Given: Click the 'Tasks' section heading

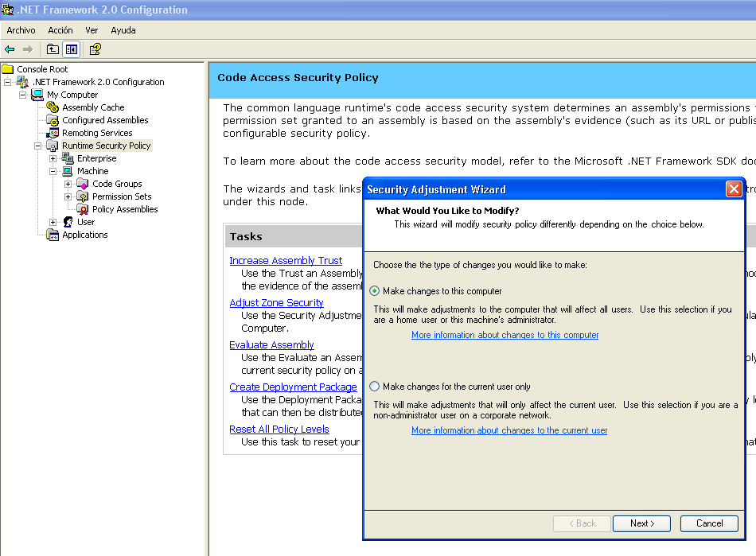Looking at the screenshot, I should point(246,236).
